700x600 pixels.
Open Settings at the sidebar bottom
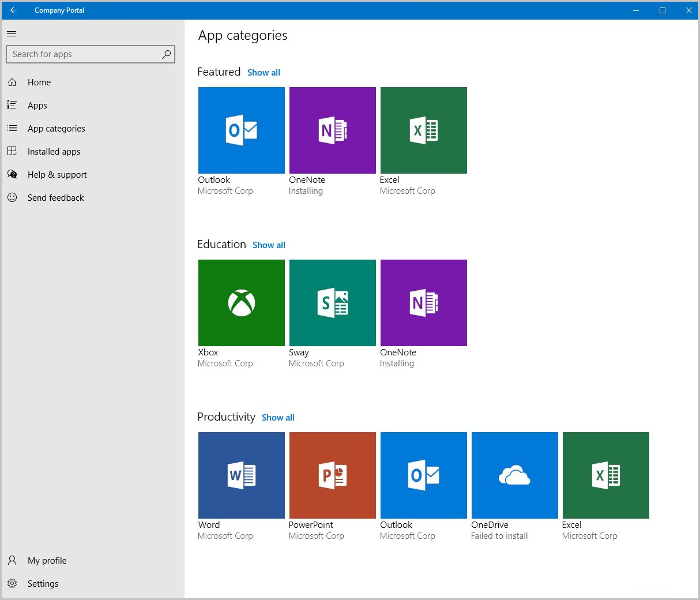pyautogui.click(x=43, y=584)
